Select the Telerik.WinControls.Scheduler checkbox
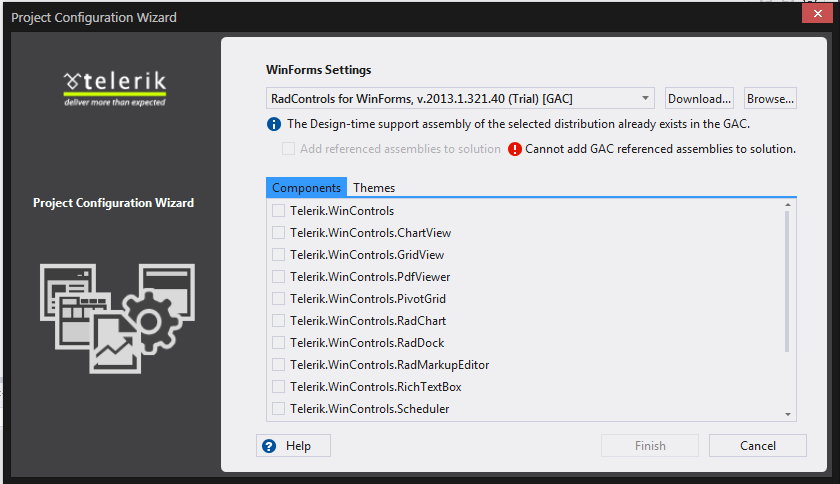The height and width of the screenshot is (484, 840). tap(279, 409)
